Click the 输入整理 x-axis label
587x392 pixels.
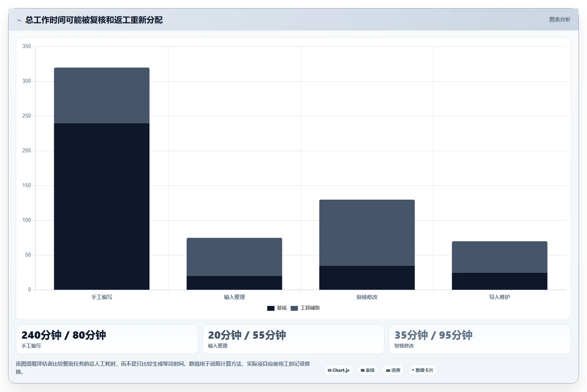[x=234, y=297]
